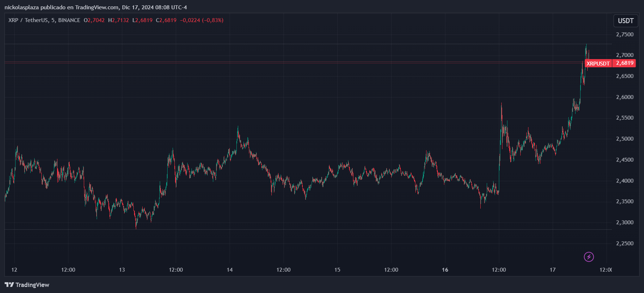Open the USDT currency selector
The width and height of the screenshot is (644, 293).
(x=625, y=21)
